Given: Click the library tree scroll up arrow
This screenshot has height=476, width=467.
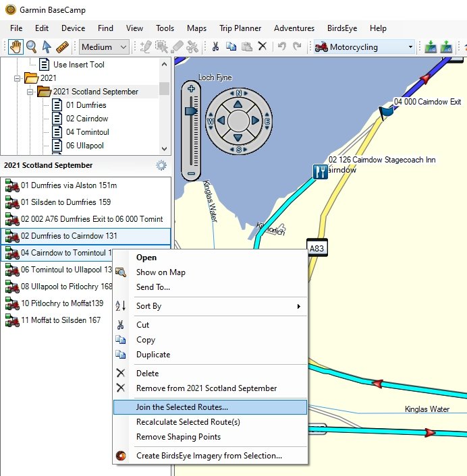Looking at the screenshot, I should pyautogui.click(x=165, y=64).
